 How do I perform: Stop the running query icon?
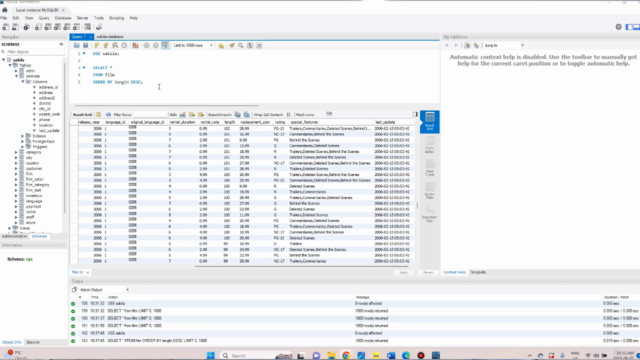tap(124, 45)
